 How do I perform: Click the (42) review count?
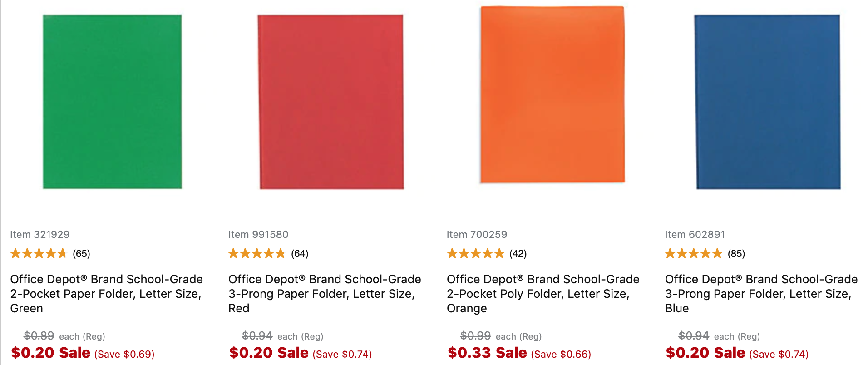pyautogui.click(x=518, y=254)
